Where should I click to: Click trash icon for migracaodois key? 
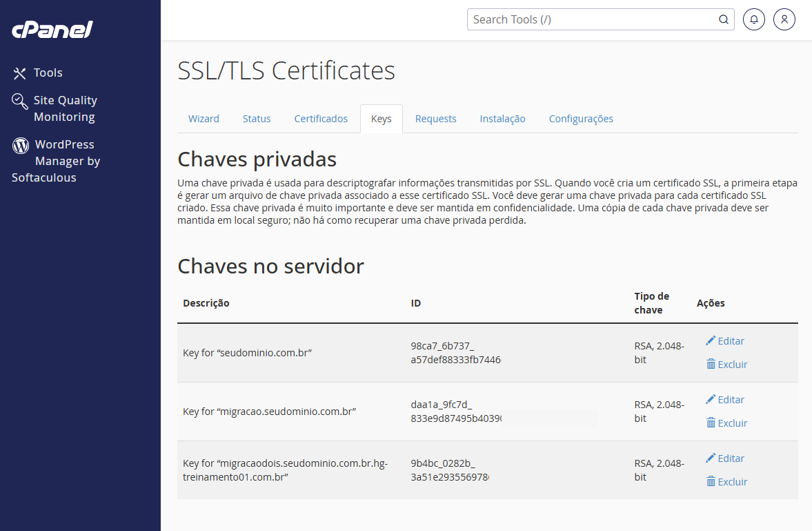711,481
